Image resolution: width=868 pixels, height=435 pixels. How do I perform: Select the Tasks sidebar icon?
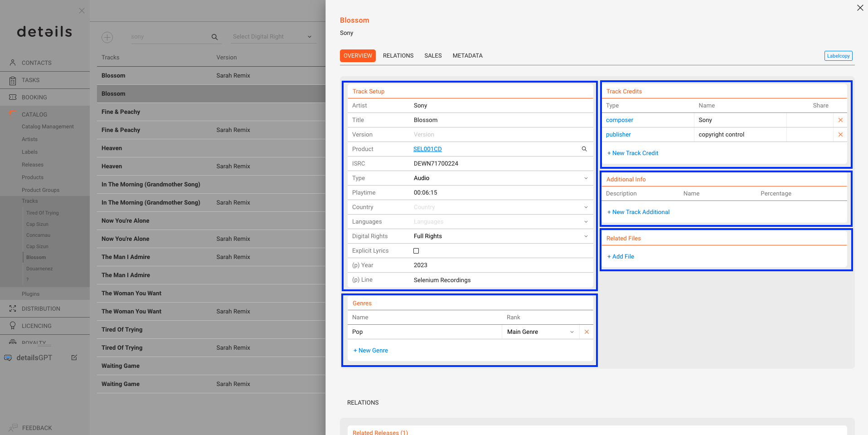tap(13, 80)
